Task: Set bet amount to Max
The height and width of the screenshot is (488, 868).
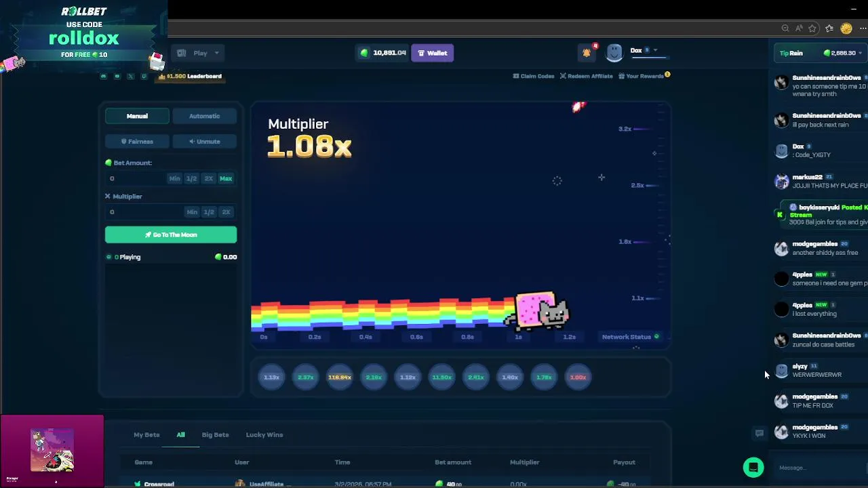Action: (x=226, y=178)
